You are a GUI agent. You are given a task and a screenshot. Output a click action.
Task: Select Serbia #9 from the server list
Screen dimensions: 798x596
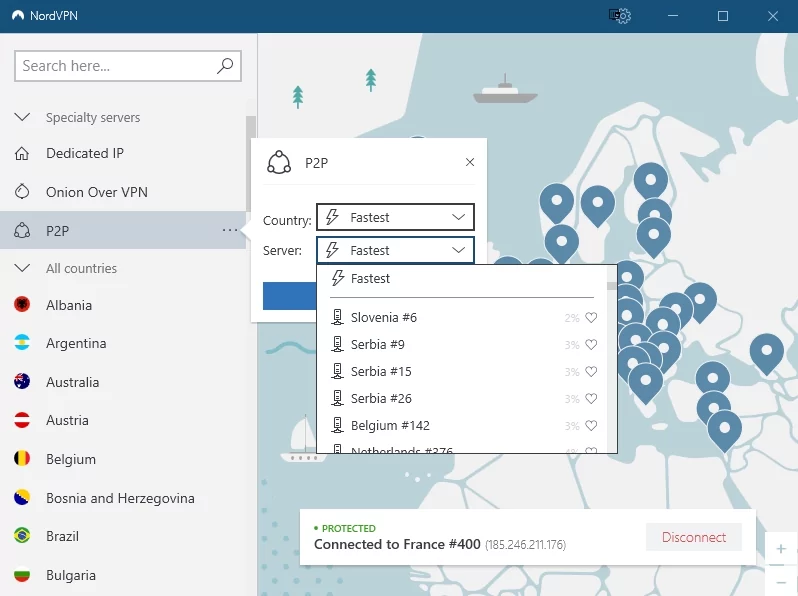[x=462, y=345]
